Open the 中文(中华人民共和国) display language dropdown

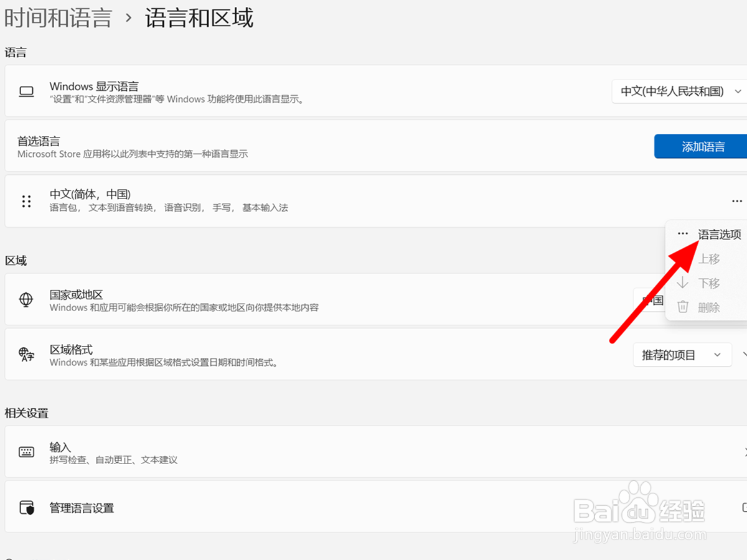coord(679,91)
